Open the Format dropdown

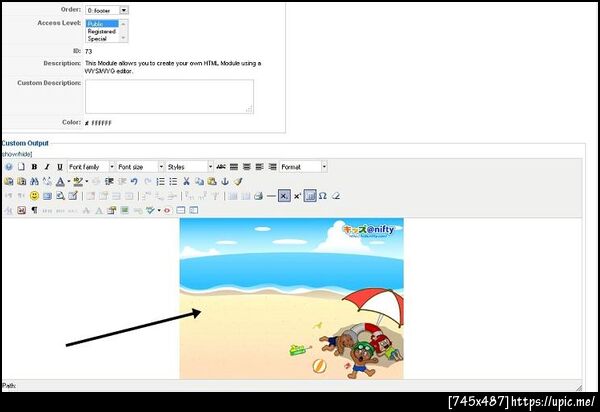click(303, 167)
